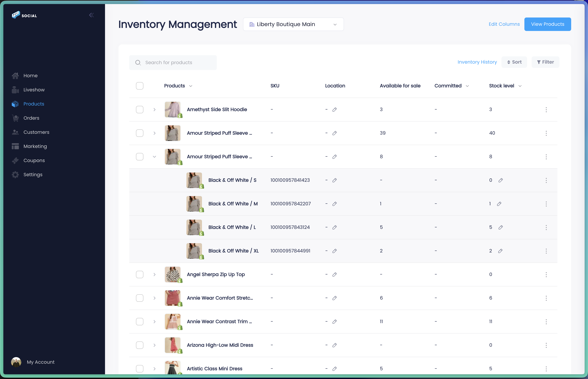Open Settings from the sidebar
The width and height of the screenshot is (588, 379).
pos(33,175)
